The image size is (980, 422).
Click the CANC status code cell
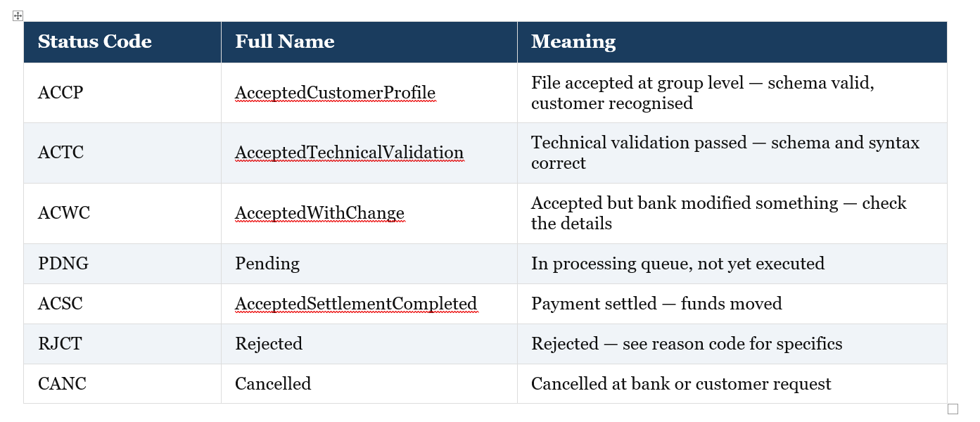coord(122,384)
